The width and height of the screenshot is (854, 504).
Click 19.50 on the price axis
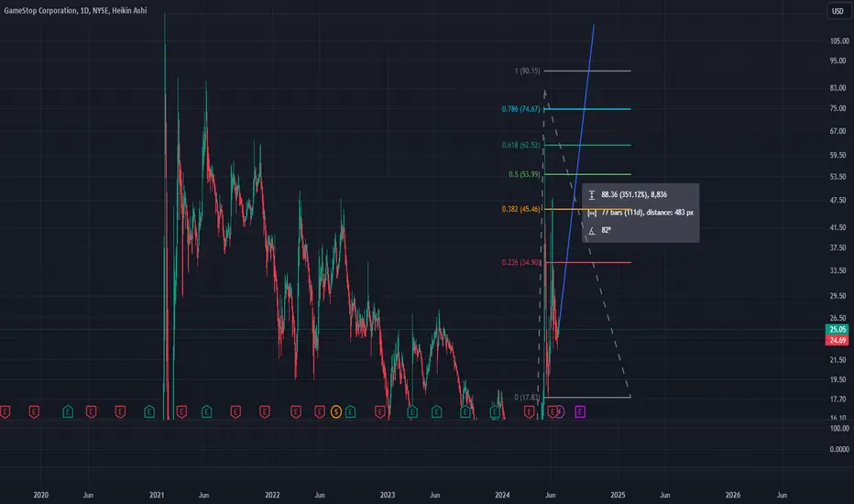pos(838,379)
